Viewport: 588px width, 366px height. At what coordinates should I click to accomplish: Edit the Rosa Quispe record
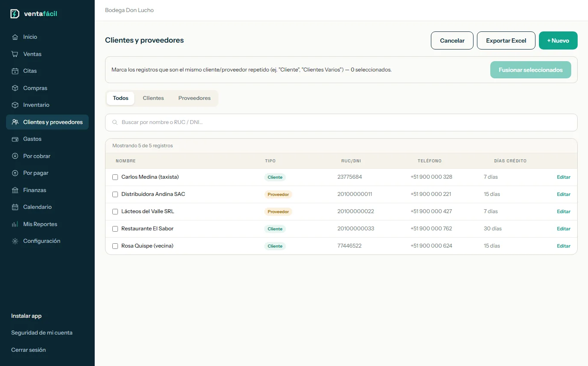(x=563, y=246)
